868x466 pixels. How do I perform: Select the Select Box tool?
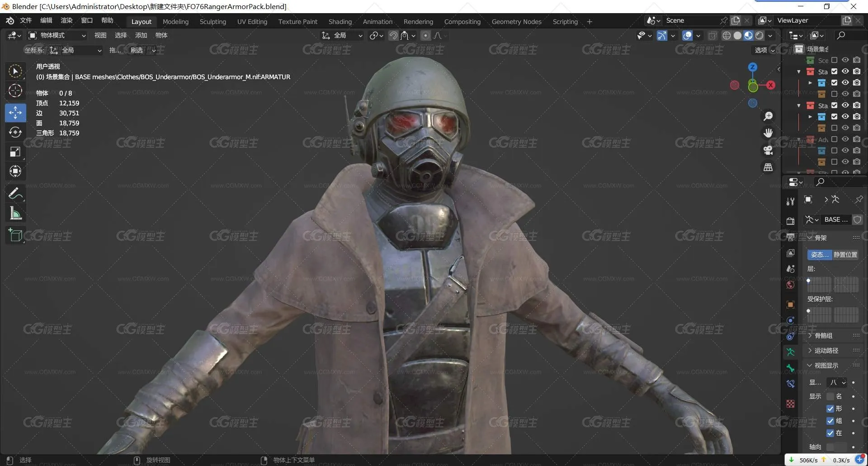click(15, 71)
